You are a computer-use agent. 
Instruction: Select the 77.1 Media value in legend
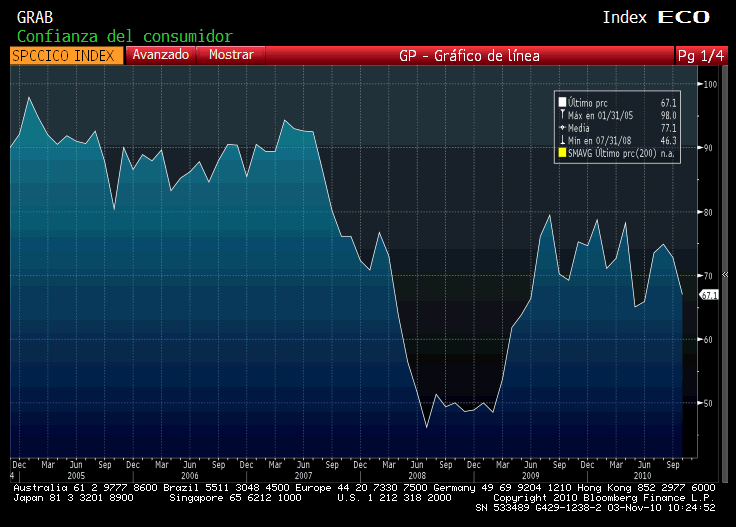668,128
